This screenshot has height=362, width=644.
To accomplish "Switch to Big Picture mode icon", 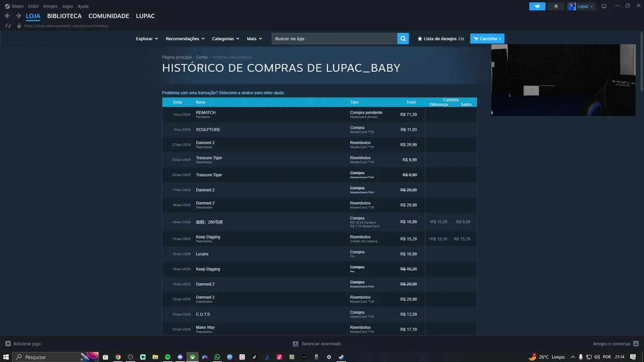I will pyautogui.click(x=604, y=6).
